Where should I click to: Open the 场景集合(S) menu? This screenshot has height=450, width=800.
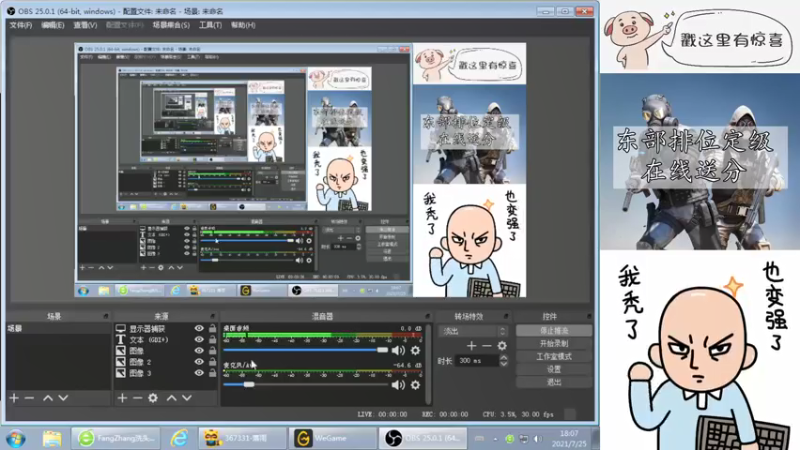(171, 25)
